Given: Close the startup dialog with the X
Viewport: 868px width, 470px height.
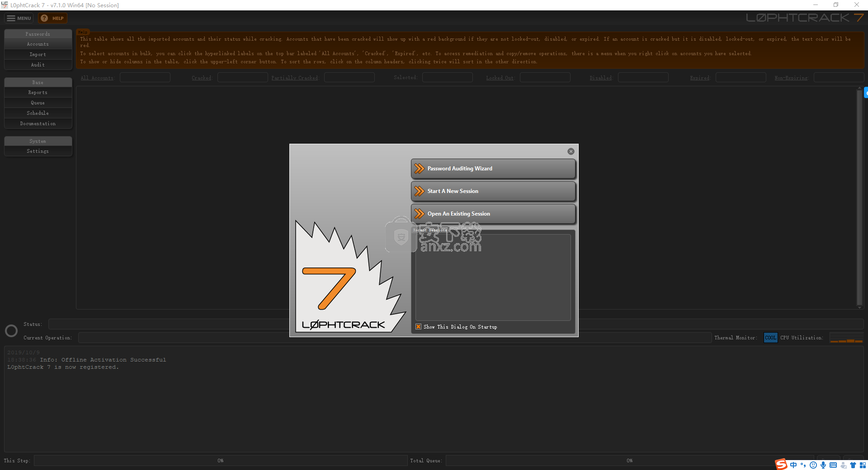Looking at the screenshot, I should (571, 151).
